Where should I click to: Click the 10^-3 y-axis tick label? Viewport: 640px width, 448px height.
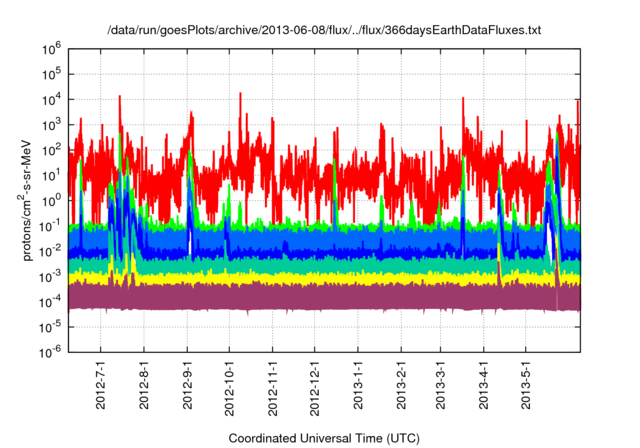click(50, 276)
